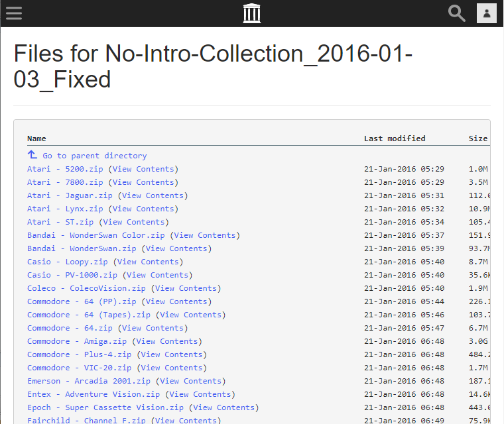This screenshot has height=424, width=504.
Task: Select the page title heading
Action: coord(213,66)
